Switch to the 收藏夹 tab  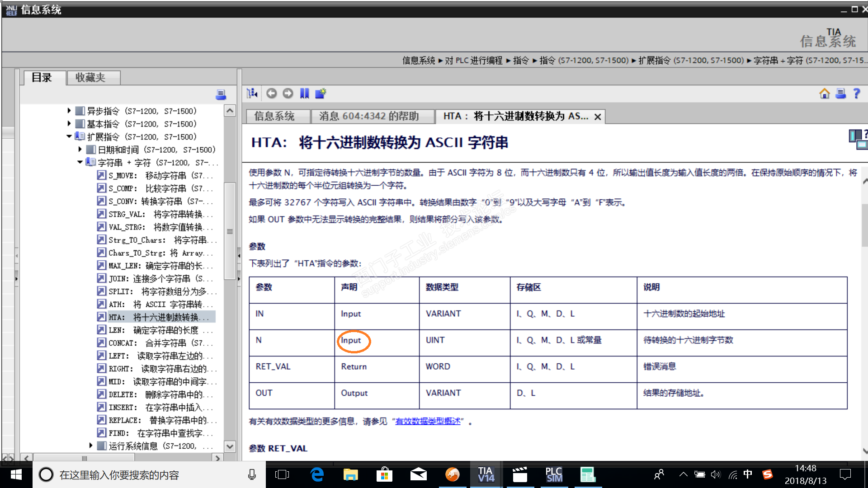(x=90, y=78)
